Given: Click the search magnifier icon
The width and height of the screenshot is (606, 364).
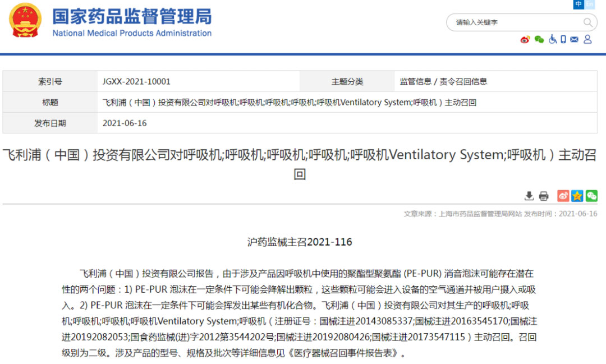Looking at the screenshot, I should [x=588, y=22].
